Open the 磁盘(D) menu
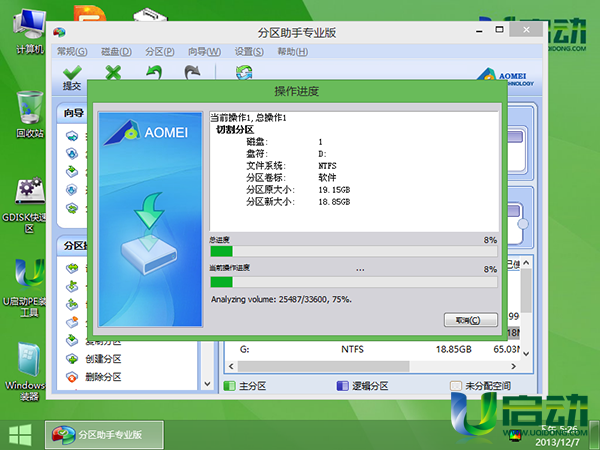This screenshot has height=450, width=600. tap(116, 51)
